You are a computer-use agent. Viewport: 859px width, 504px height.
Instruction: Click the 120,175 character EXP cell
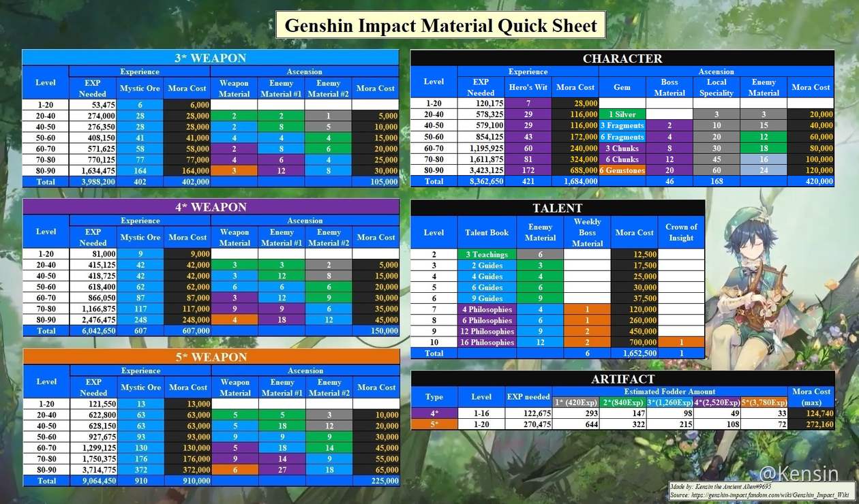[x=481, y=103]
